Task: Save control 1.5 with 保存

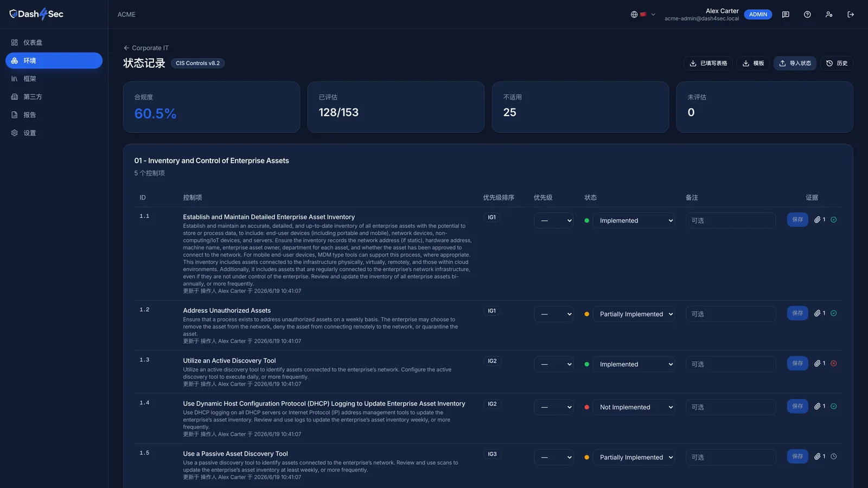Action: pyautogui.click(x=797, y=456)
